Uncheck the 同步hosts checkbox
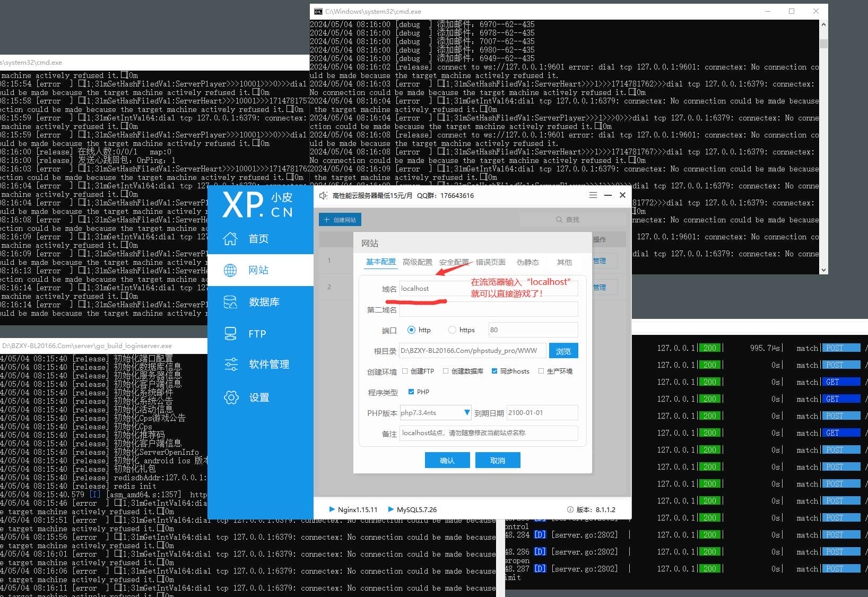The image size is (868, 597). 494,371
